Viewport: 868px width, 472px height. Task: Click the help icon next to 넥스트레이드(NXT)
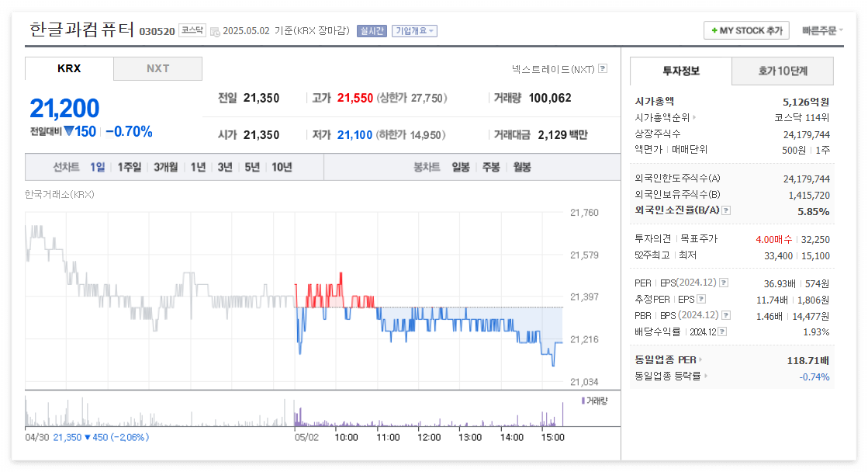(x=603, y=68)
